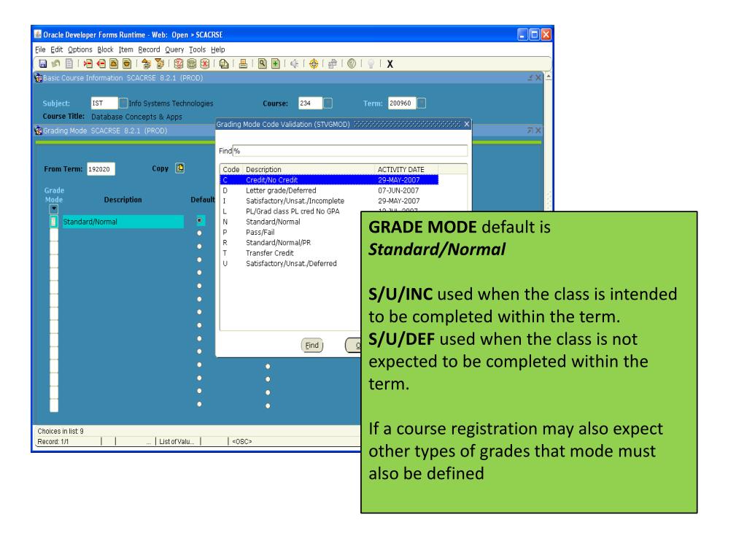Select the Standard/Normal/PR row
747x560 pixels.
[290, 243]
